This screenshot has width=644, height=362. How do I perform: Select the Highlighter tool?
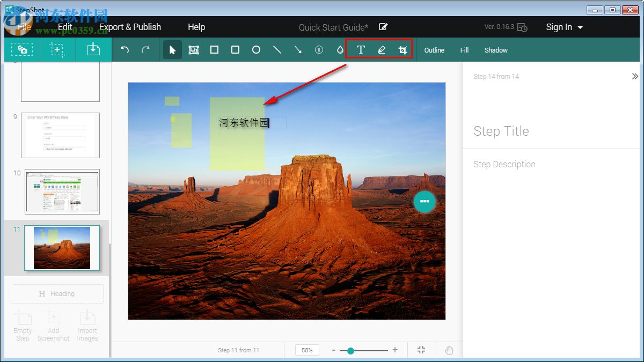tap(382, 50)
